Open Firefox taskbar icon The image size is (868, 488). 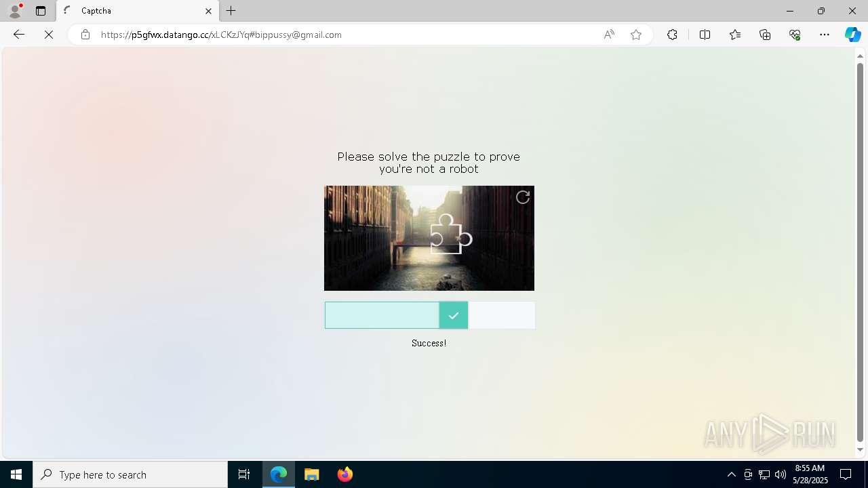pyautogui.click(x=345, y=474)
